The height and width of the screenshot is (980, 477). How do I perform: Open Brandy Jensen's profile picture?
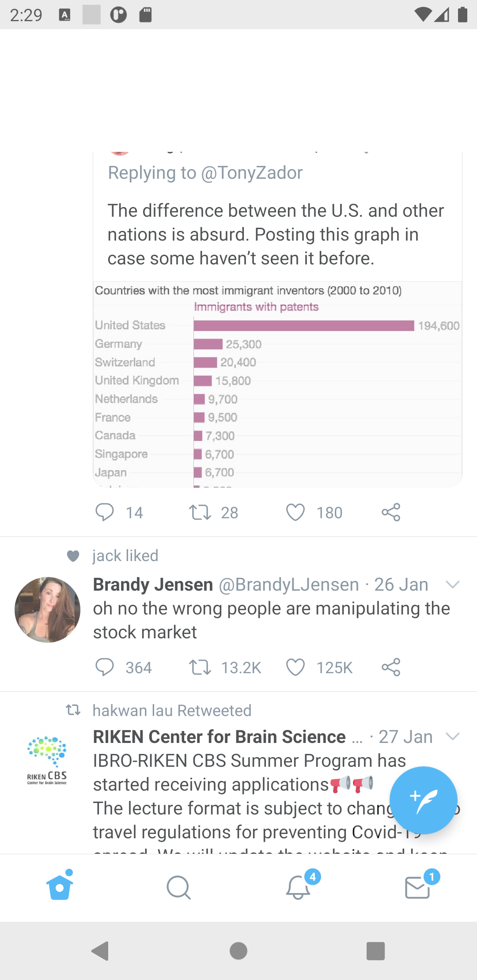pyautogui.click(x=48, y=610)
